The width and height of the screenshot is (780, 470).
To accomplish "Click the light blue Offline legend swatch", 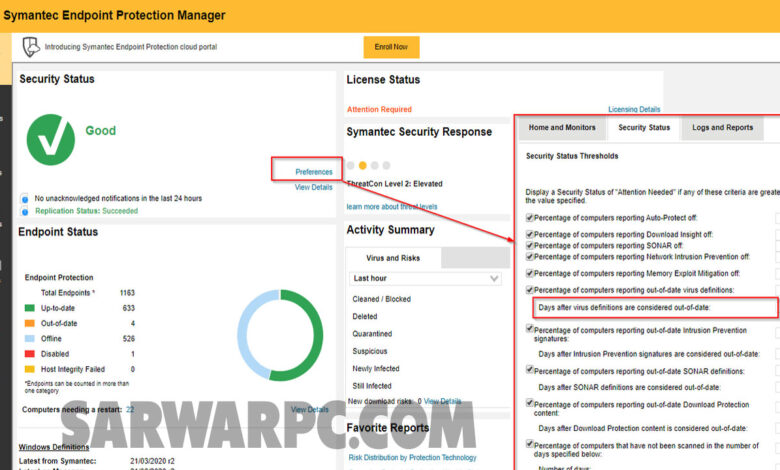I will click(x=30, y=339).
